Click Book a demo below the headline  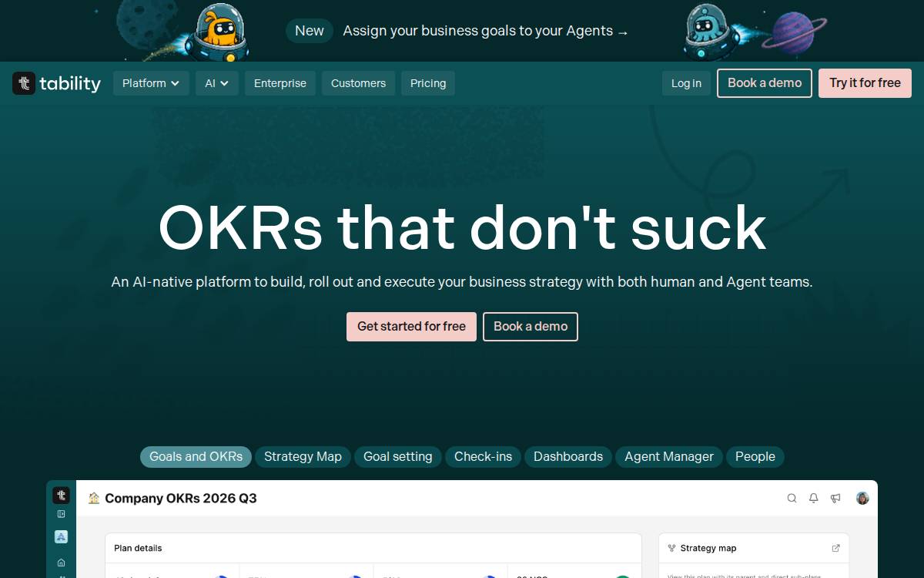click(531, 327)
